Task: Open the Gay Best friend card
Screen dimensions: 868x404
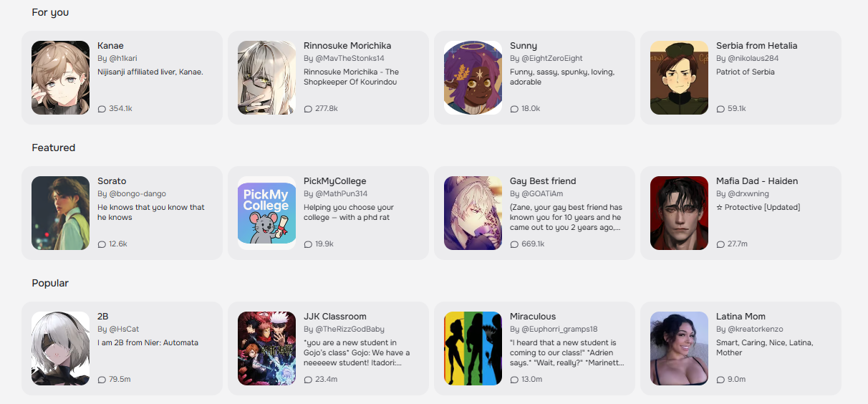Action: coord(534,213)
